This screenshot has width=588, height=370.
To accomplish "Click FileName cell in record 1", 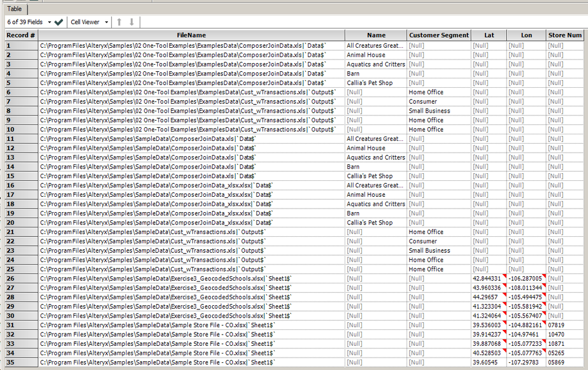I will pos(191,46).
